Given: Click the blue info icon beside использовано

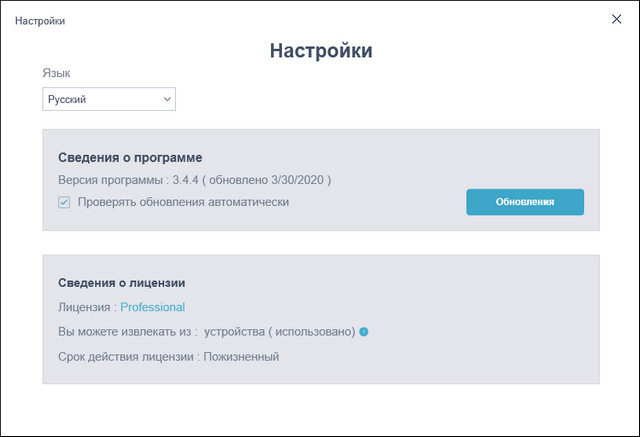Looking at the screenshot, I should [364, 332].
